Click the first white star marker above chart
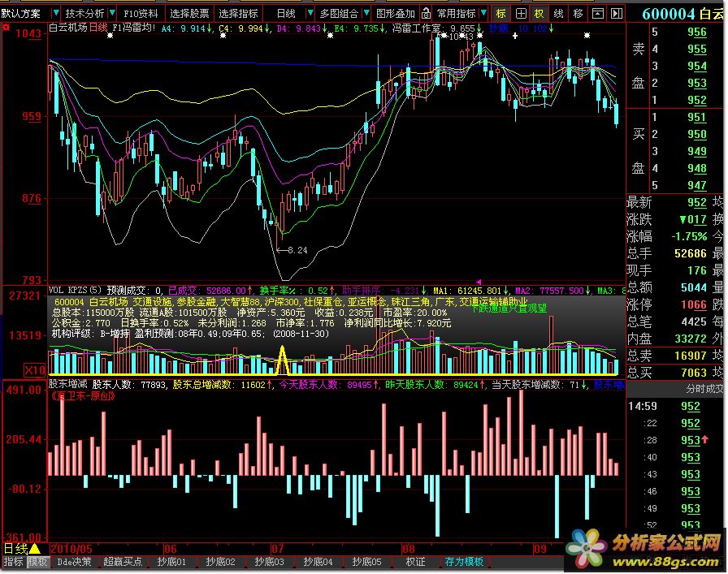Viewport: 728px width, 574px height. click(x=110, y=35)
